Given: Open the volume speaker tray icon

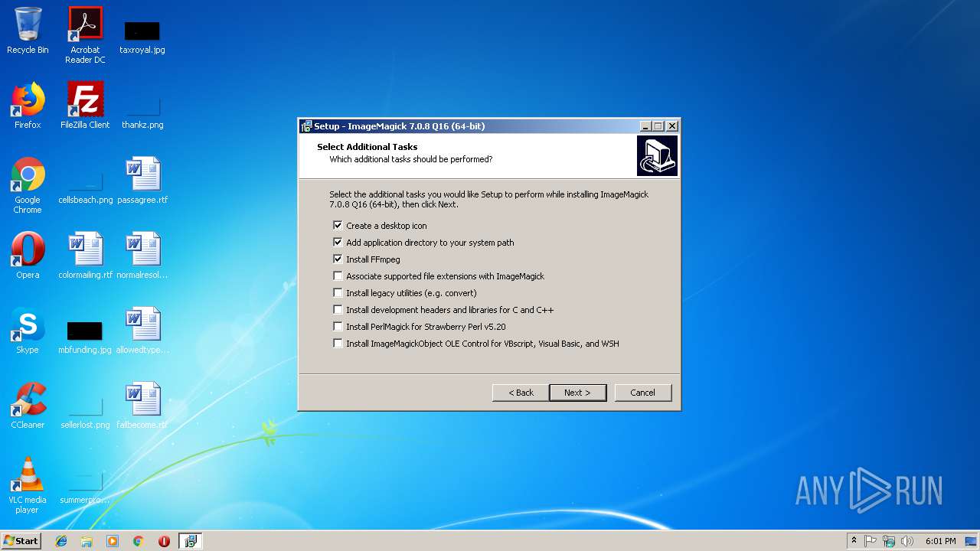Looking at the screenshot, I should (x=907, y=541).
